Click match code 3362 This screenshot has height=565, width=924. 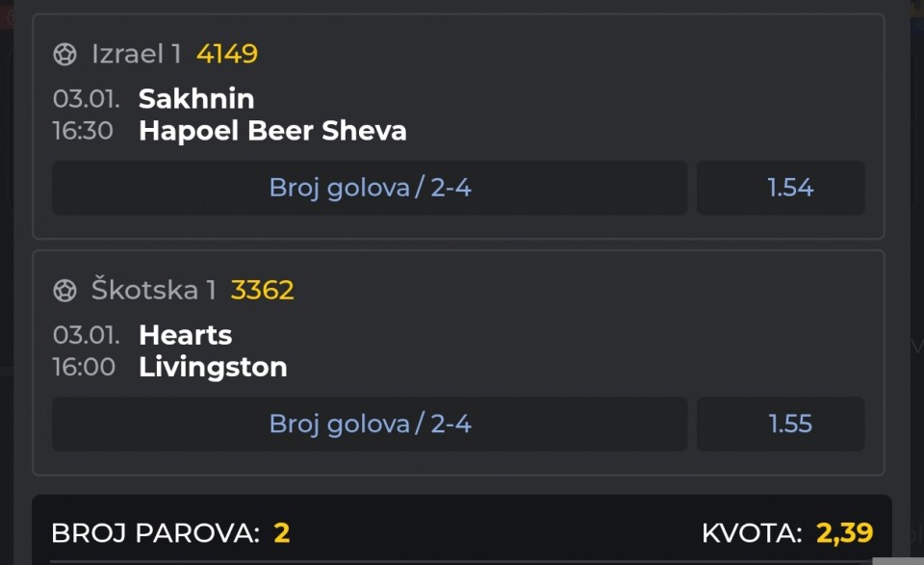click(262, 290)
